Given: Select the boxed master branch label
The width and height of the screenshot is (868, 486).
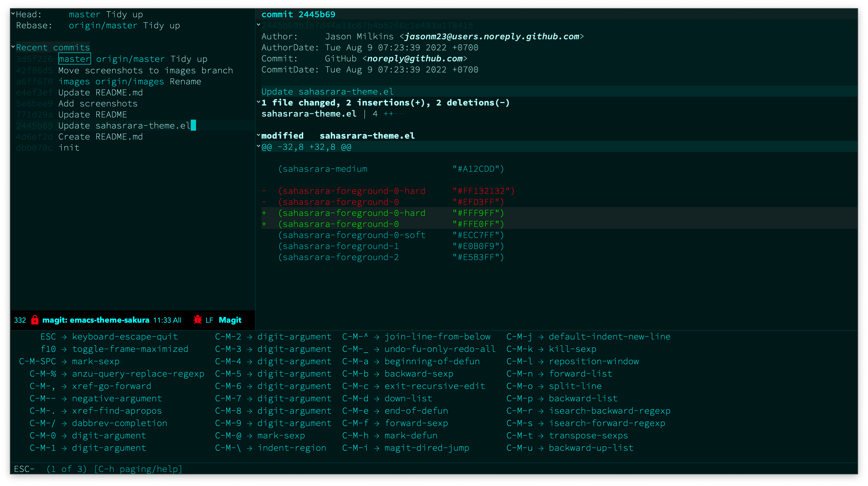Looking at the screenshot, I should [74, 59].
